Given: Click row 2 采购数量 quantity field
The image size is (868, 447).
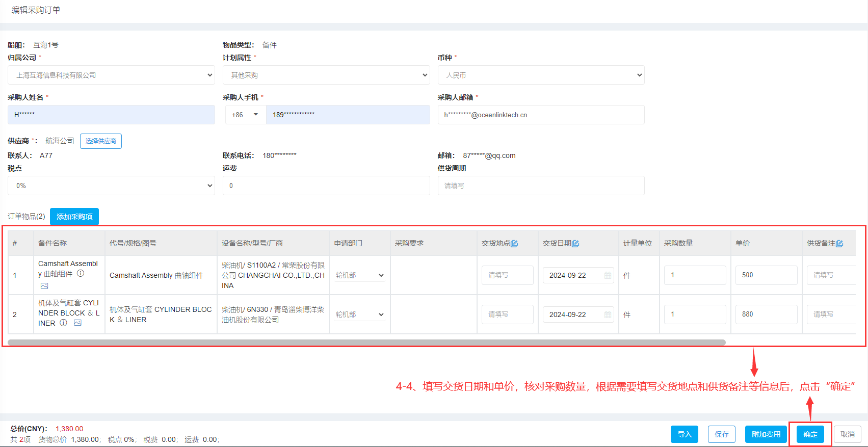Looking at the screenshot, I should [695, 314].
